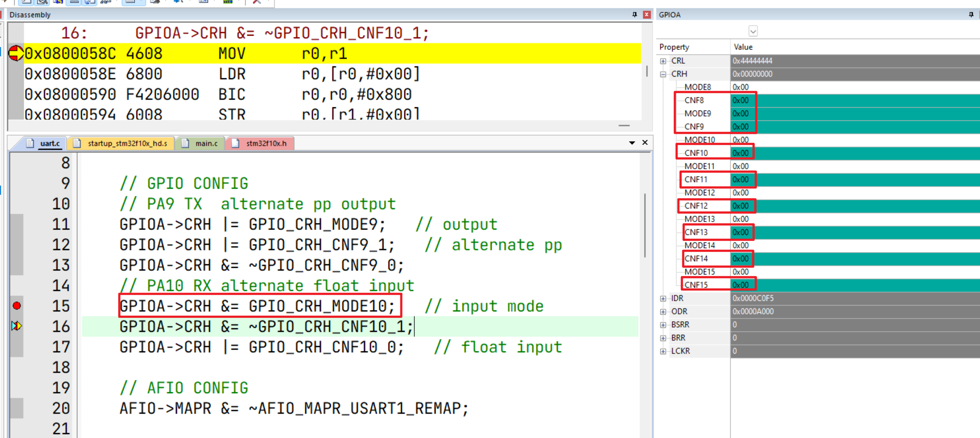Select the STR disassembly line at 0x08000594

pos(332,113)
